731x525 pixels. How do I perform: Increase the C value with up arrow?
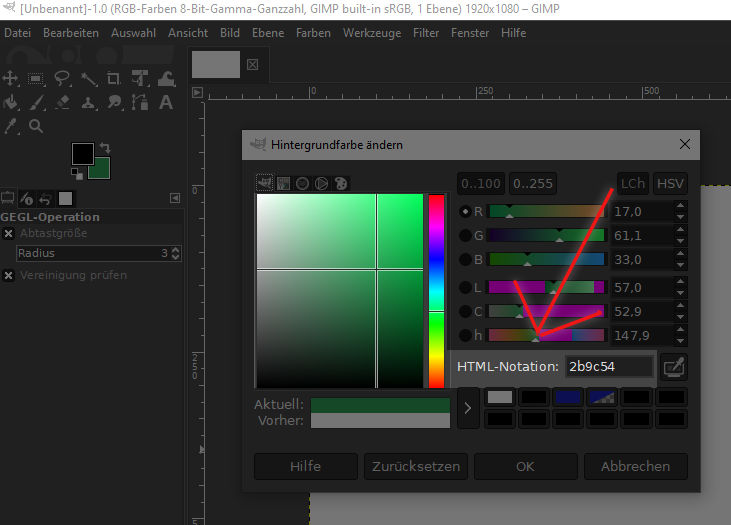(680, 306)
